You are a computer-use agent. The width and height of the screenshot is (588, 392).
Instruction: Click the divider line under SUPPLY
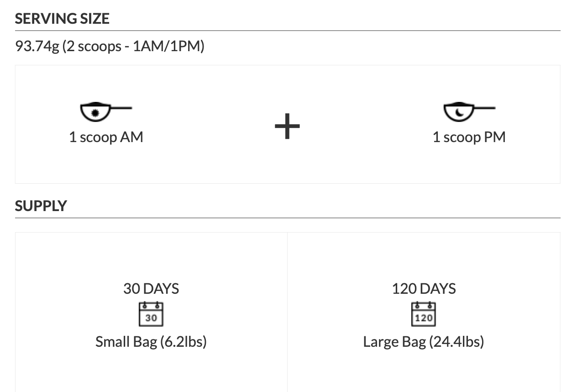point(288,218)
